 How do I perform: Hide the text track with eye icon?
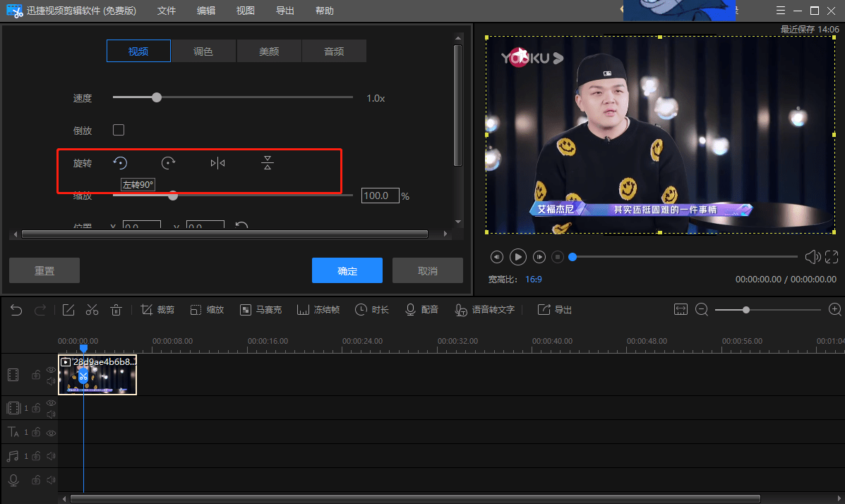[x=52, y=433]
